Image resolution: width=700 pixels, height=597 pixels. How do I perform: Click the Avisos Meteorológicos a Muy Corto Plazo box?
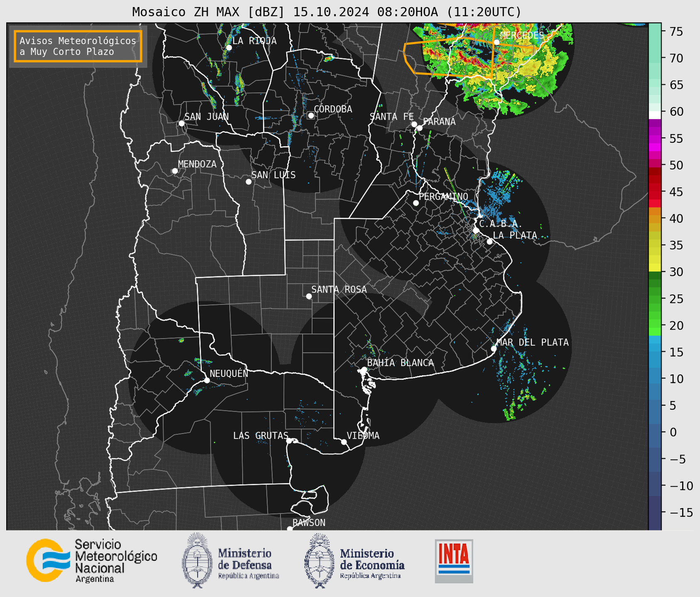coord(78,46)
